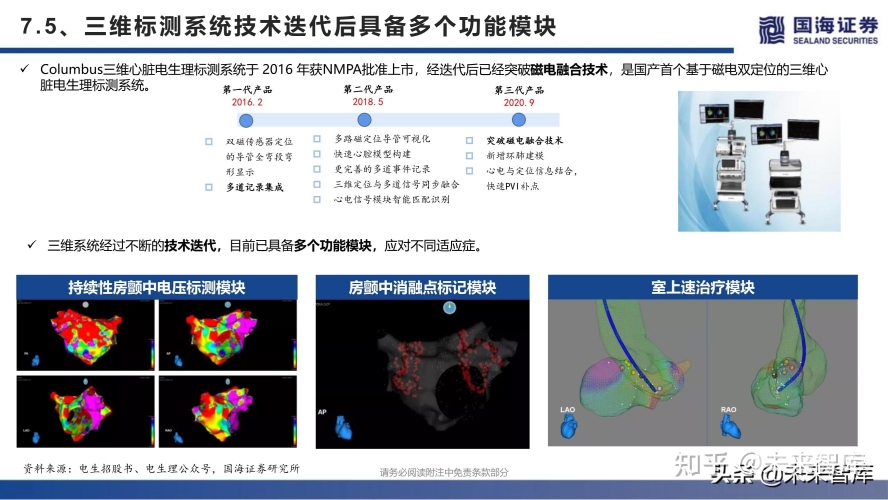Click the slide title 7.5、三维标测系统技术迭代

click(x=288, y=27)
